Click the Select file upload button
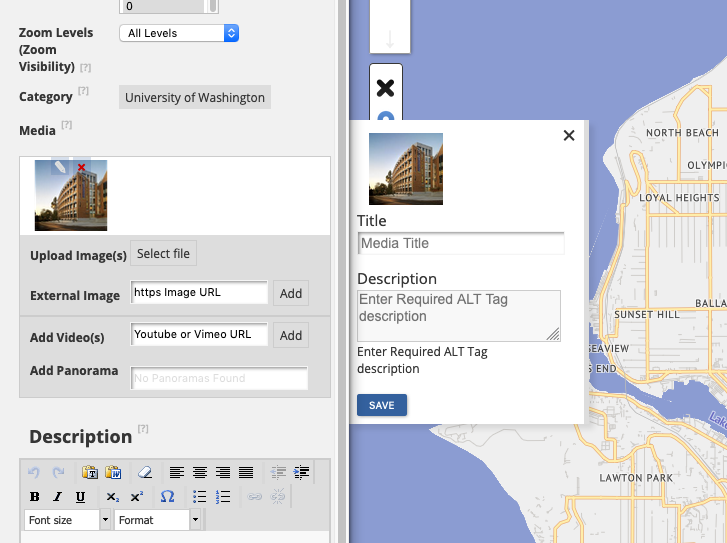The image size is (727, 543). (163, 254)
